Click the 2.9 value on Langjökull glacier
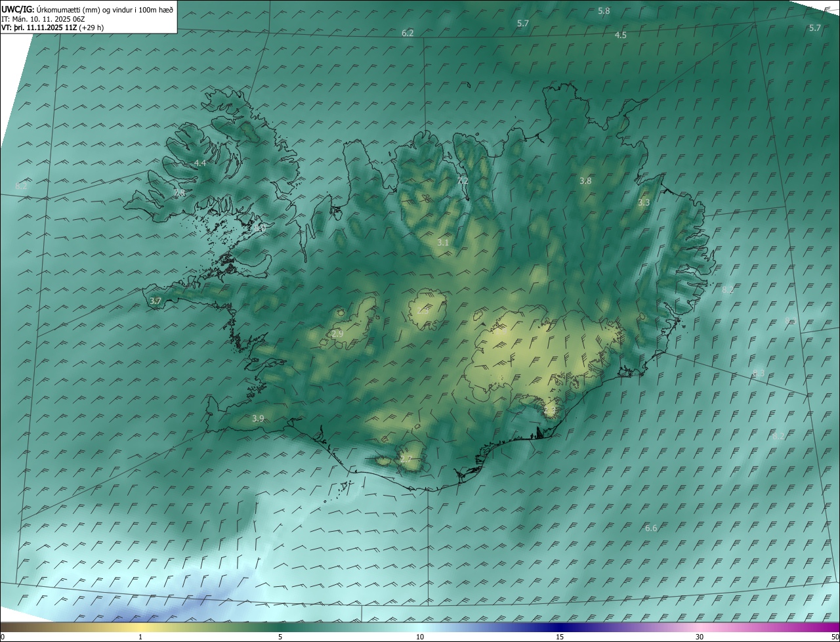 pyautogui.click(x=337, y=333)
